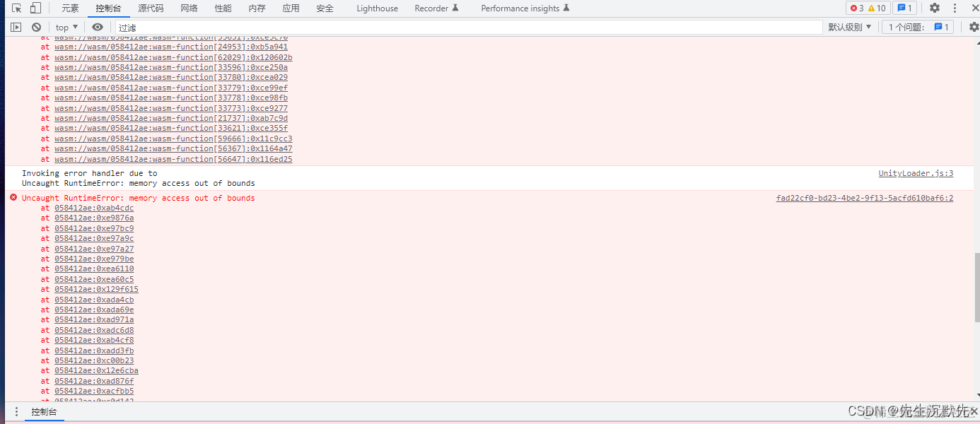Open the 应用 (Application) tab
The width and height of the screenshot is (980, 424).
pyautogui.click(x=291, y=8)
